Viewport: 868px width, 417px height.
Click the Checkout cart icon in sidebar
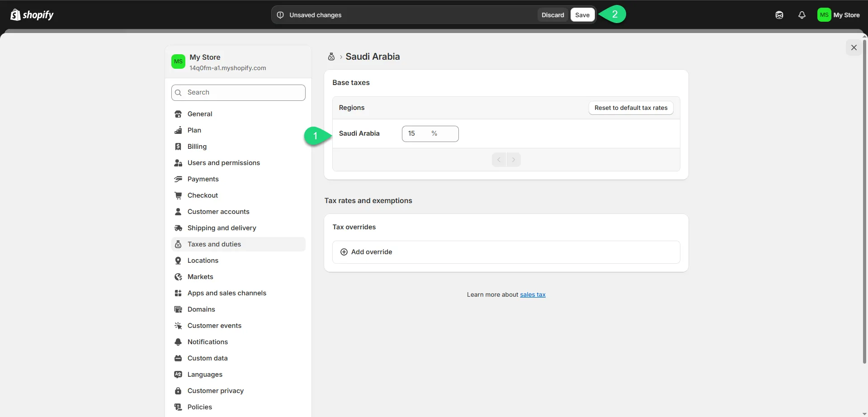[x=178, y=195]
